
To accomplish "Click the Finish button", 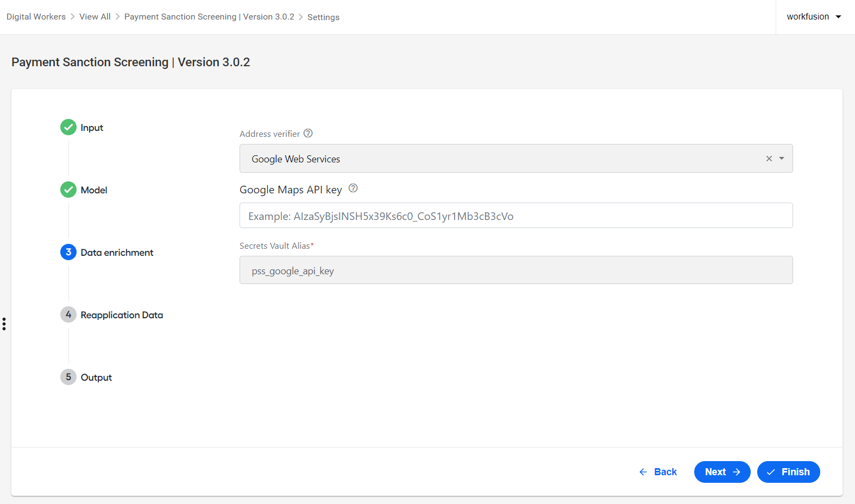I will pyautogui.click(x=789, y=472).
